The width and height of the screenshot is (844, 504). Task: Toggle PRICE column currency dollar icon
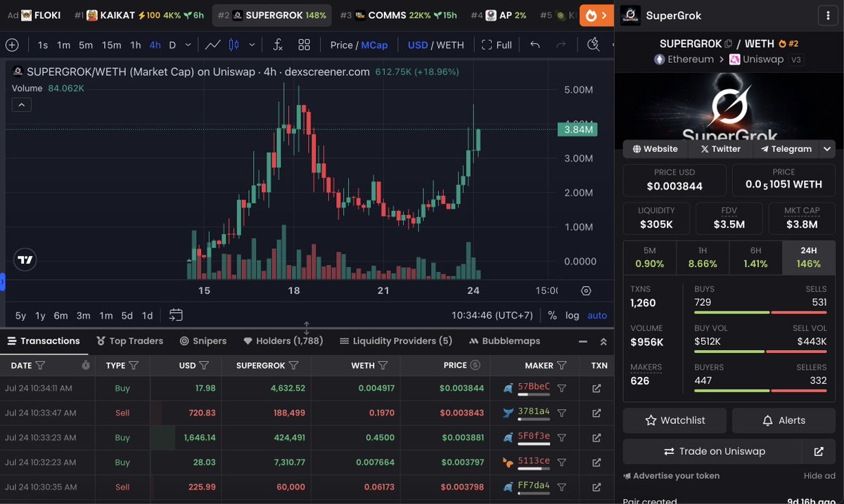[475, 366]
